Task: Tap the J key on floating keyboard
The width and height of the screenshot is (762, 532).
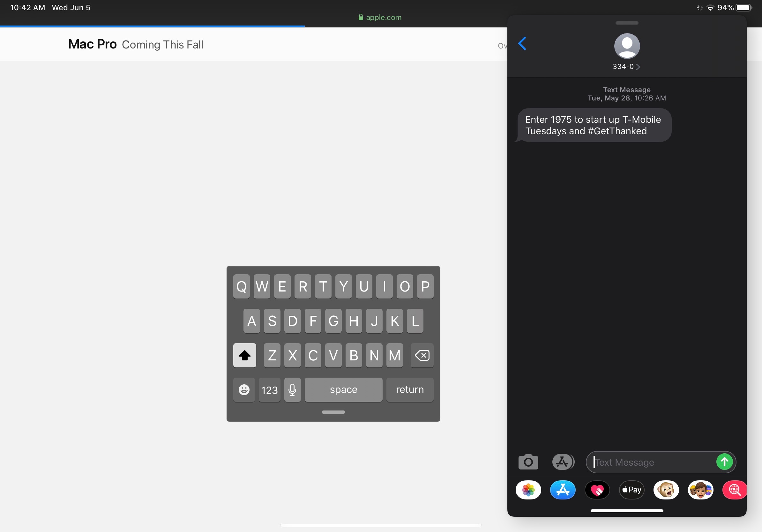Action: [x=374, y=321]
